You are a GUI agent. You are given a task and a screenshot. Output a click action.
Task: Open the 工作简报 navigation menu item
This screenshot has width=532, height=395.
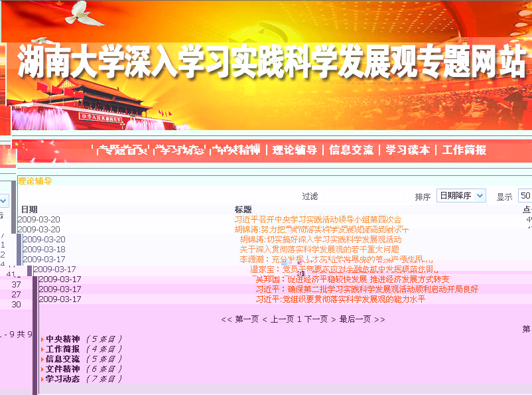(464, 150)
